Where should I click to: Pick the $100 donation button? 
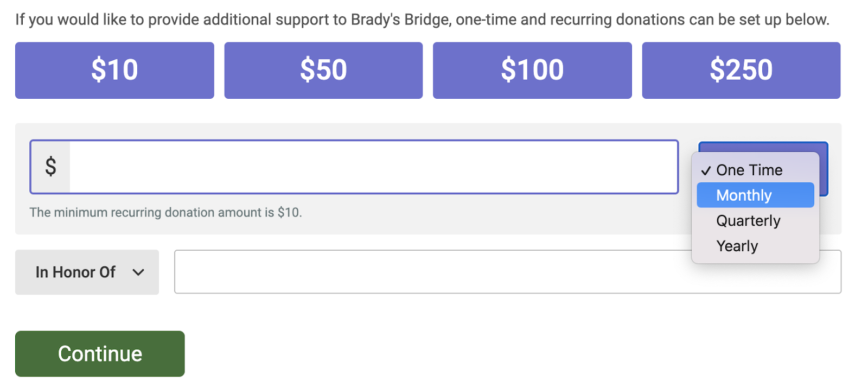(532, 71)
